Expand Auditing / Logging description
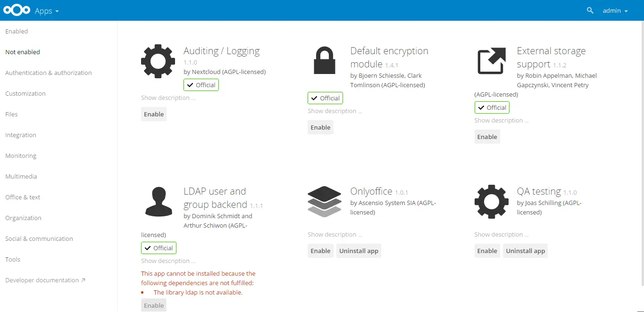 click(x=168, y=98)
